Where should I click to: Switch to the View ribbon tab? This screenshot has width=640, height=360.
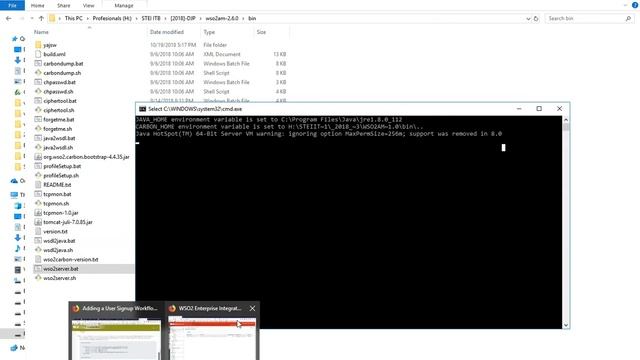pos(89,6)
